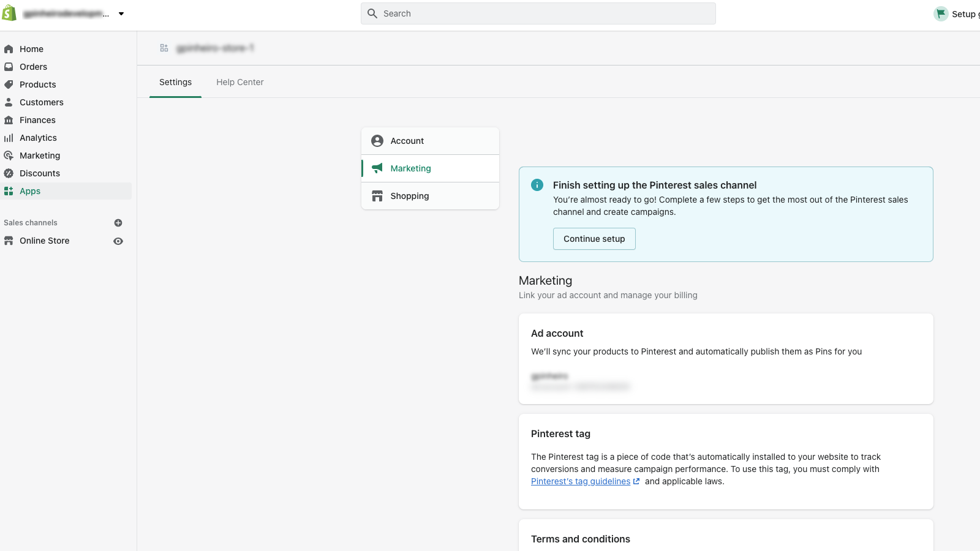Click the Products tag icon
The width and height of the screenshot is (980, 551).
pos(9,84)
